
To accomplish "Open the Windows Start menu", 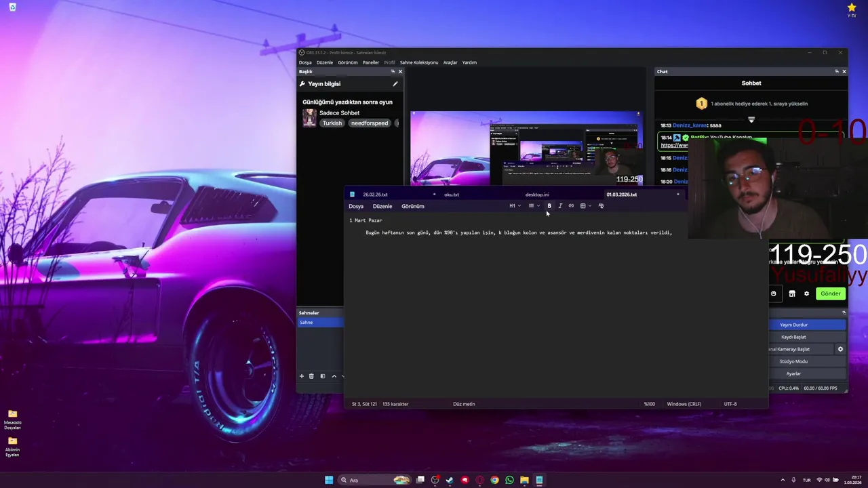I will pos(329,480).
